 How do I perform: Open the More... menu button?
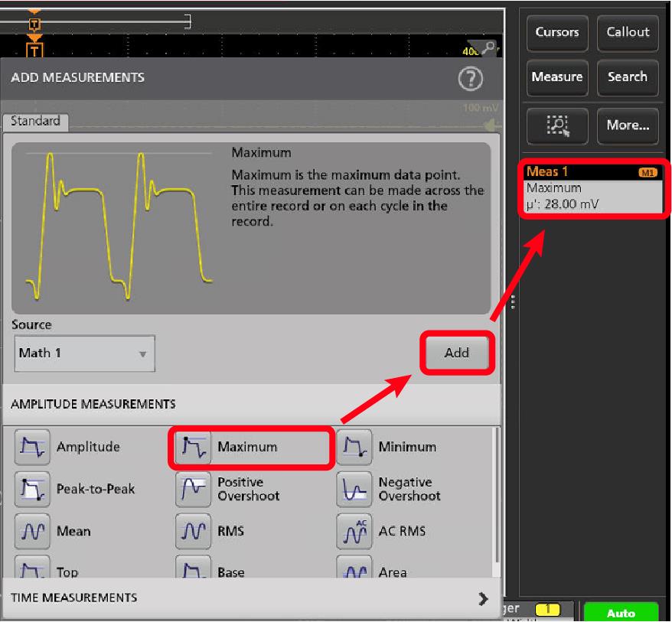[x=627, y=125]
